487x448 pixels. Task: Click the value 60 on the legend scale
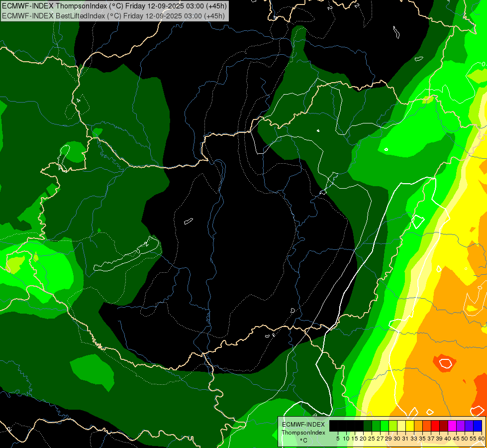tap(482, 439)
